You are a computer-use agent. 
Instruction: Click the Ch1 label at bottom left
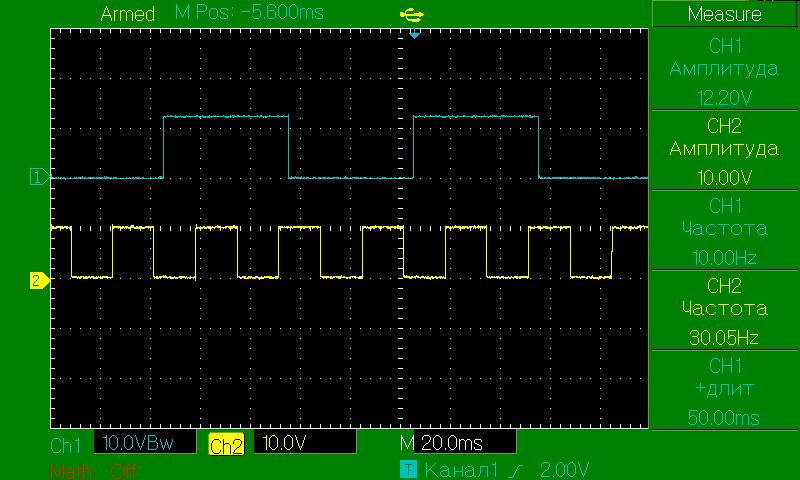click(65, 446)
